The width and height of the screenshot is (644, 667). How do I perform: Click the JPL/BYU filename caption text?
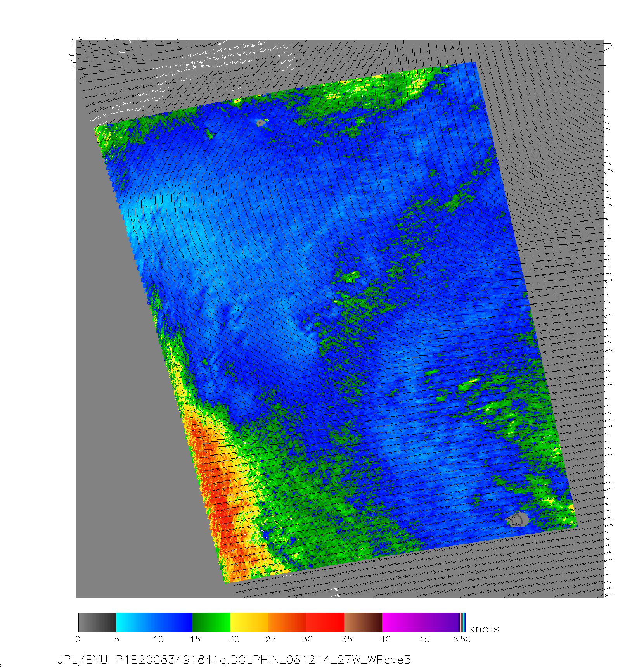pos(234,660)
